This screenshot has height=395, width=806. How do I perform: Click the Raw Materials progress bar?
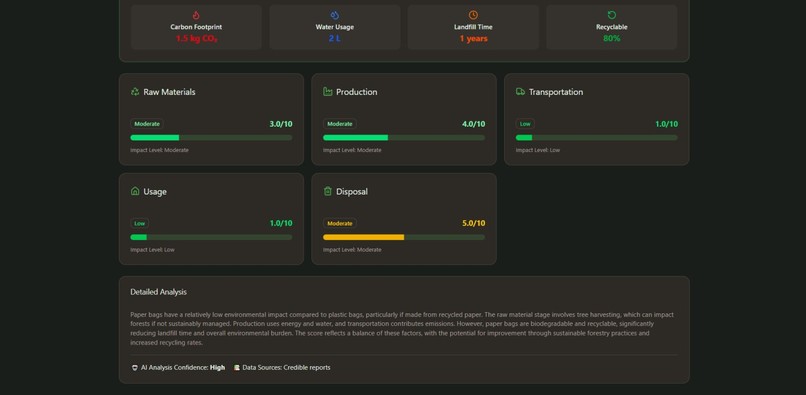pos(211,138)
